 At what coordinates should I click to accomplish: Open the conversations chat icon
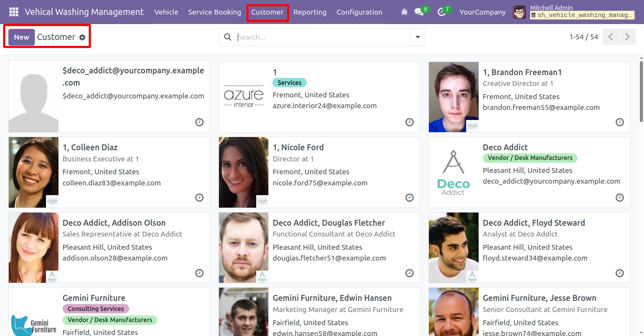pos(418,12)
